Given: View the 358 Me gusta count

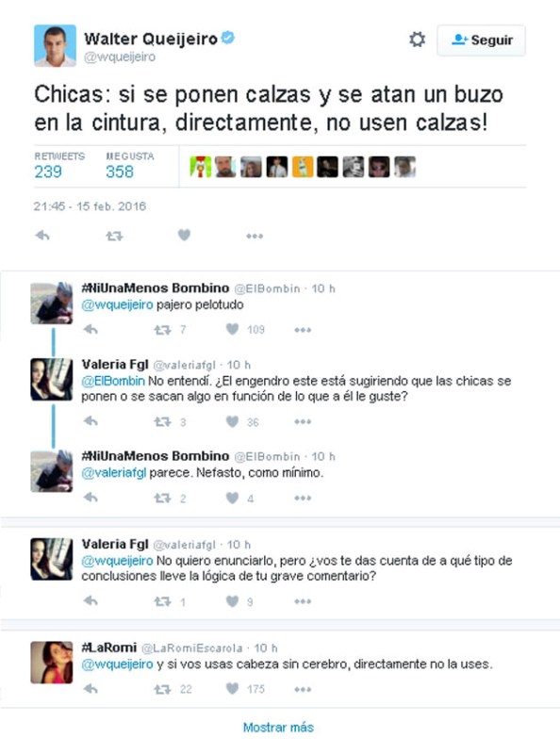Looking at the screenshot, I should tap(120, 172).
